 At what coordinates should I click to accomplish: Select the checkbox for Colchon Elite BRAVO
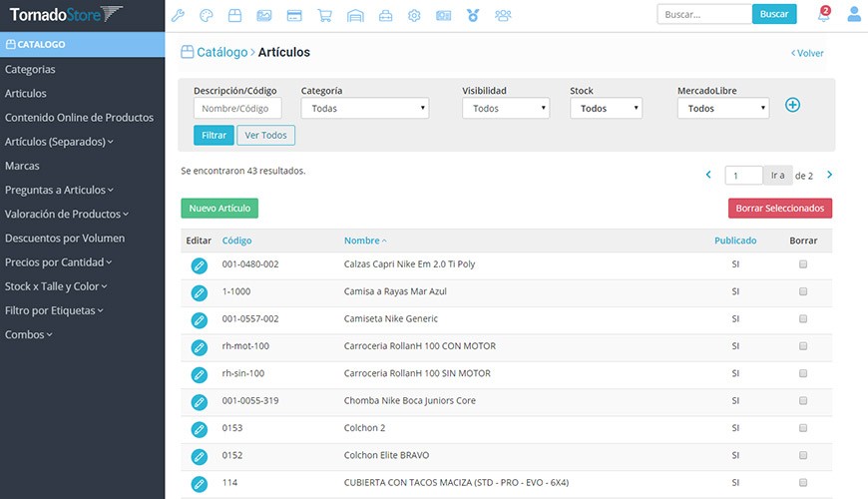click(x=803, y=455)
